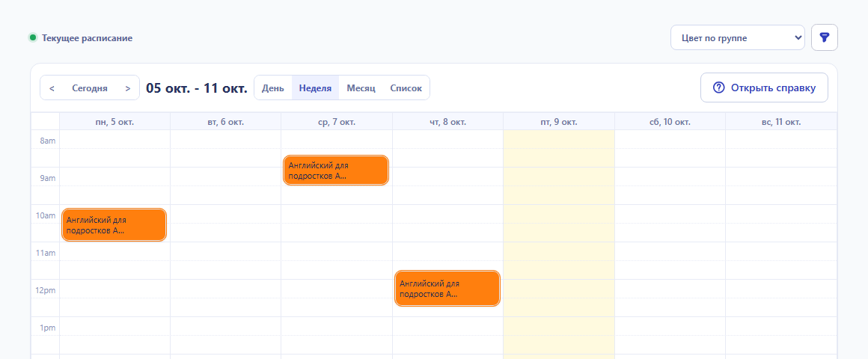Open Thursday 'Английский для подростков' lesson event
Viewport: 868px width, 359px height.
click(447, 288)
